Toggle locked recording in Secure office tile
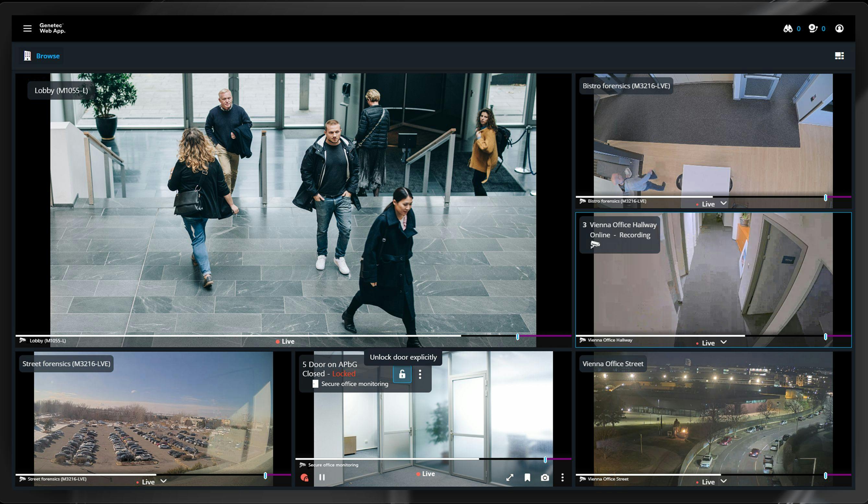Viewport: 868px width, 504px height. pos(304,477)
